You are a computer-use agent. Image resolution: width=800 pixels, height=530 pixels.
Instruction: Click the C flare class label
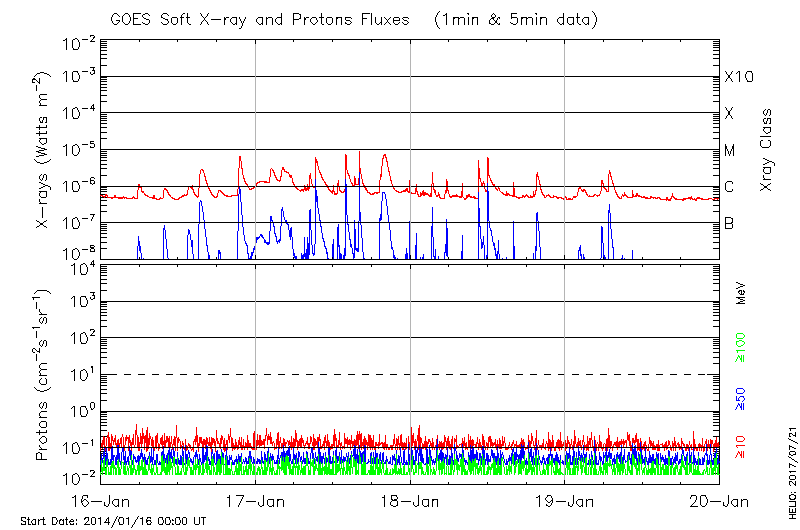729,187
